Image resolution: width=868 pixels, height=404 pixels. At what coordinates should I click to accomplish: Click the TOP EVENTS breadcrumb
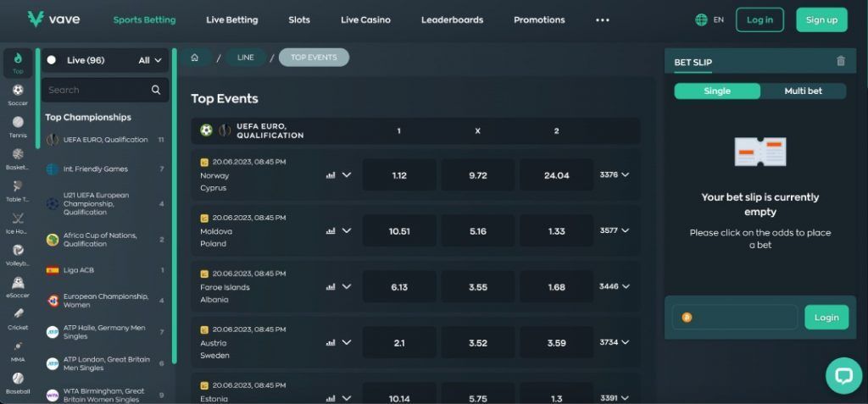pos(314,58)
